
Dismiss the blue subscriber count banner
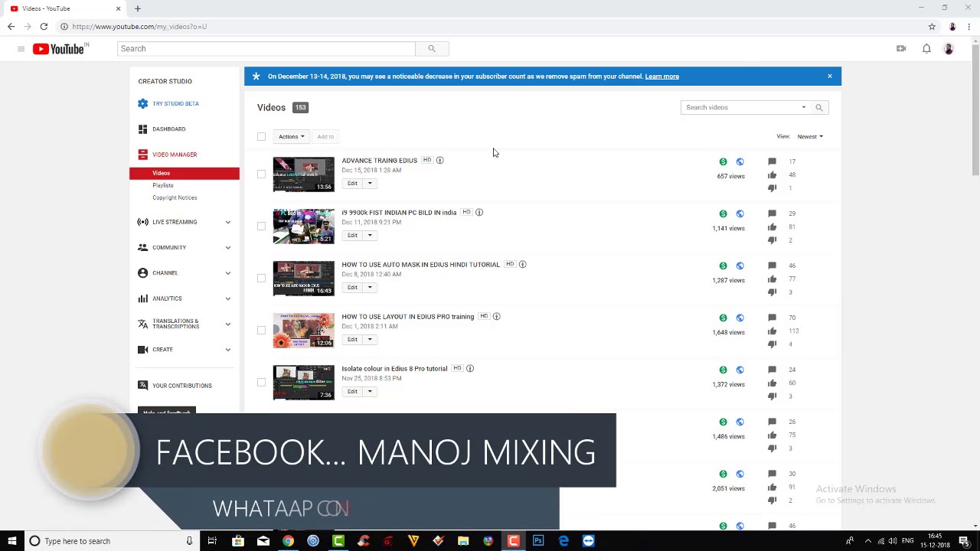point(829,77)
